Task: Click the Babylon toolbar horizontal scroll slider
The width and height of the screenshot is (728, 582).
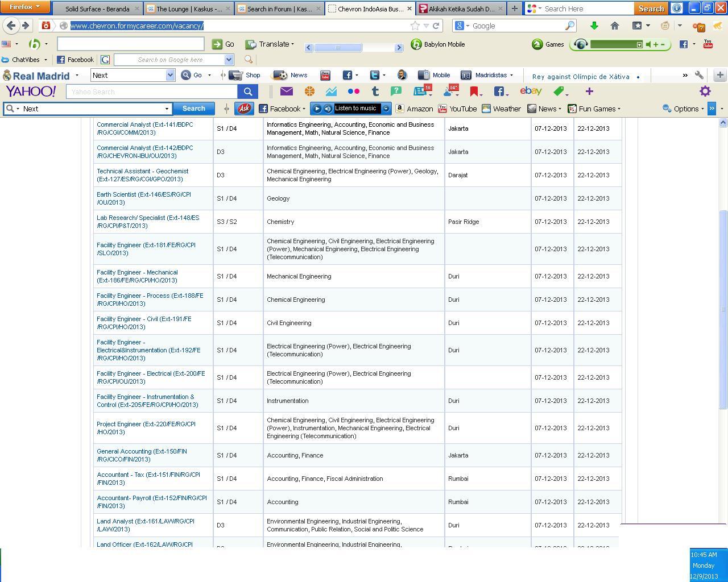Action: point(338,48)
